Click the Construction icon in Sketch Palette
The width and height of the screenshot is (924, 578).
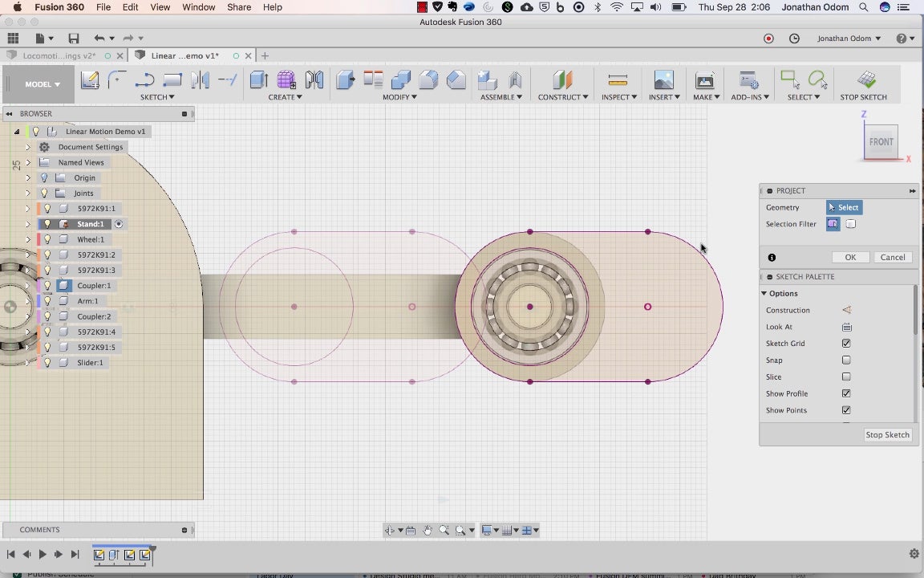click(x=846, y=310)
